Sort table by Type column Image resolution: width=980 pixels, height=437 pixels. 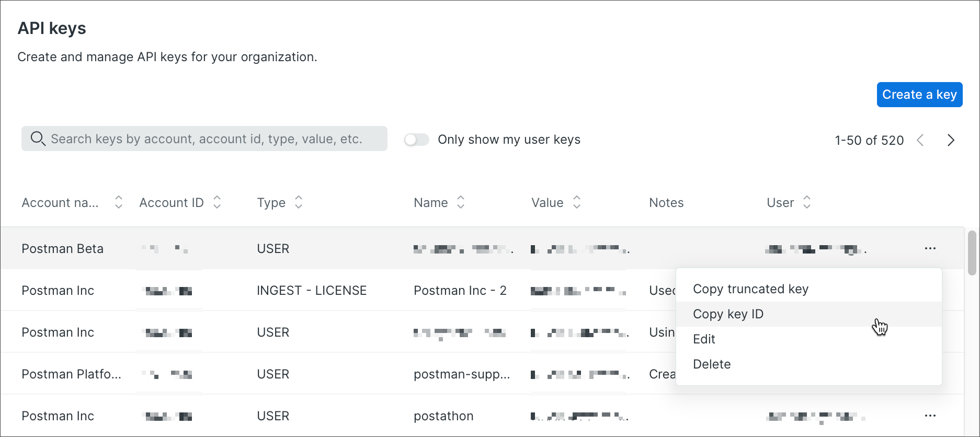click(x=299, y=202)
